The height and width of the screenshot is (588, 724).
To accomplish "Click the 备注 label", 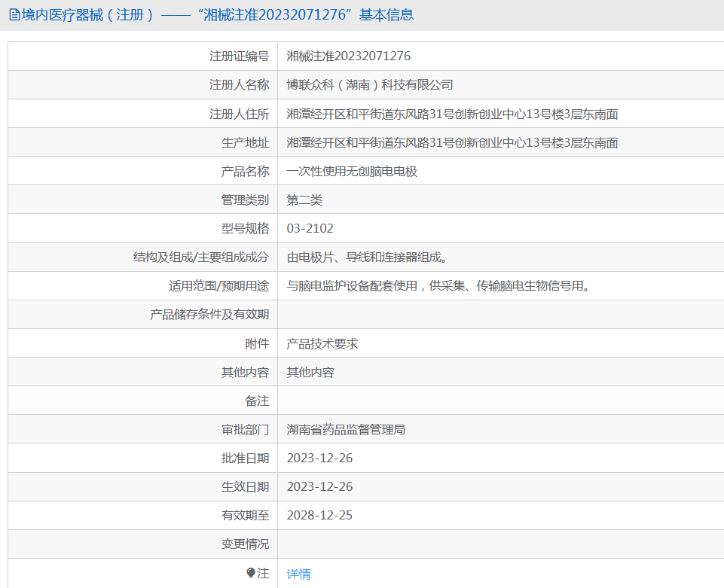I will pyautogui.click(x=257, y=401).
